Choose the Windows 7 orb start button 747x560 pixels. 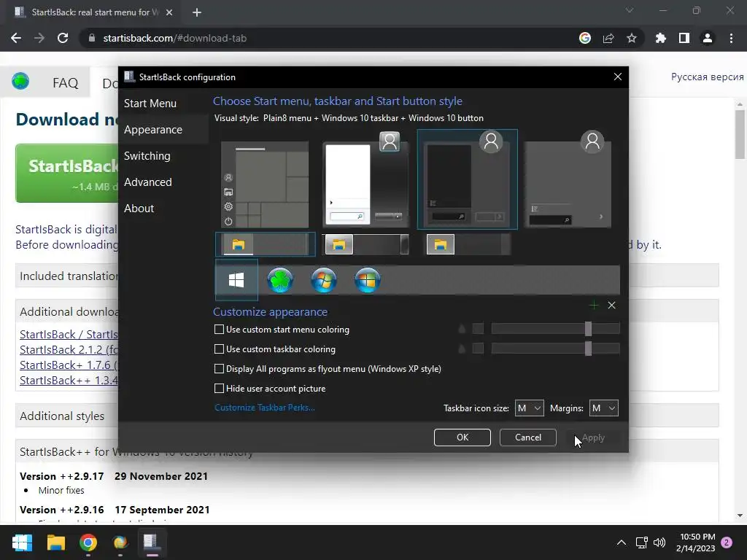click(324, 280)
